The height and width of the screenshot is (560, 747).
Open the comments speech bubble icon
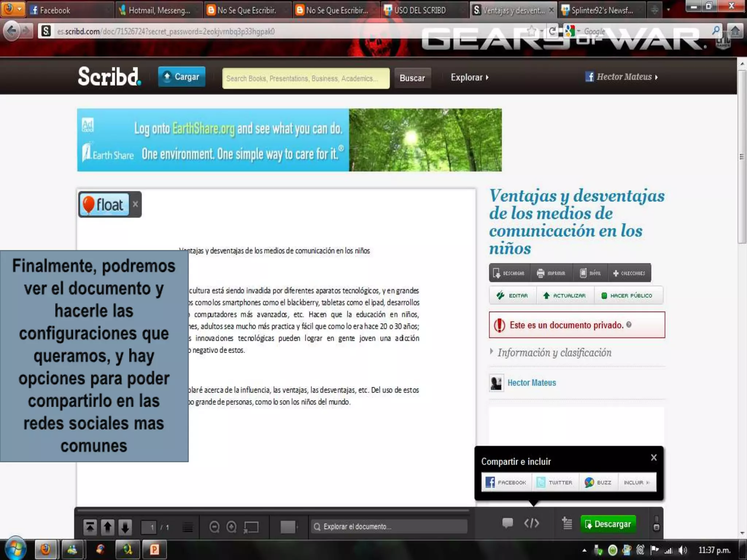(508, 523)
